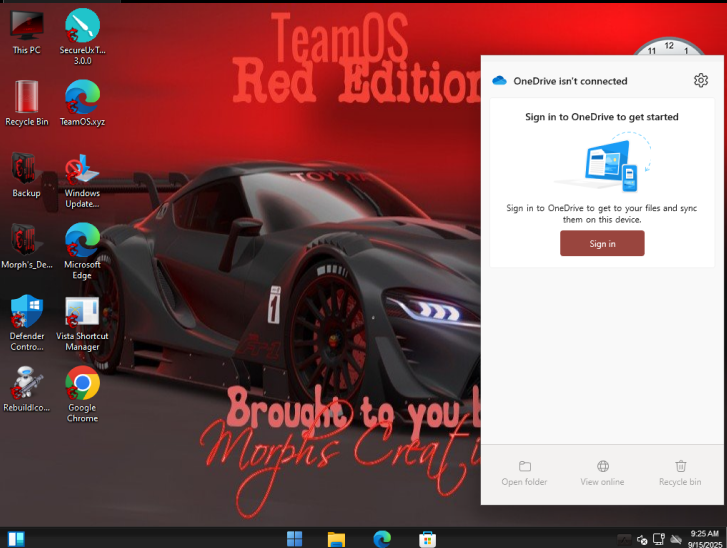Image resolution: width=727 pixels, height=548 pixels.
Task: Open OneDrive settings gear
Action: (701, 81)
